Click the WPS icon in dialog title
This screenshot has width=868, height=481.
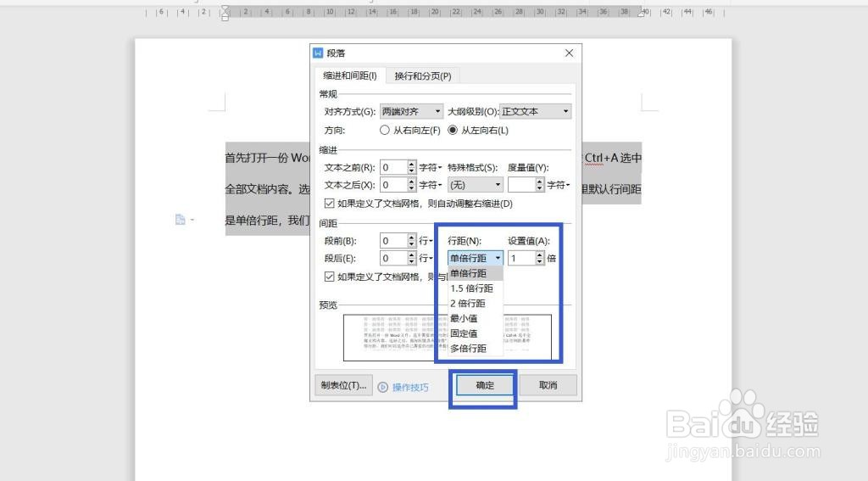pyautogui.click(x=318, y=53)
